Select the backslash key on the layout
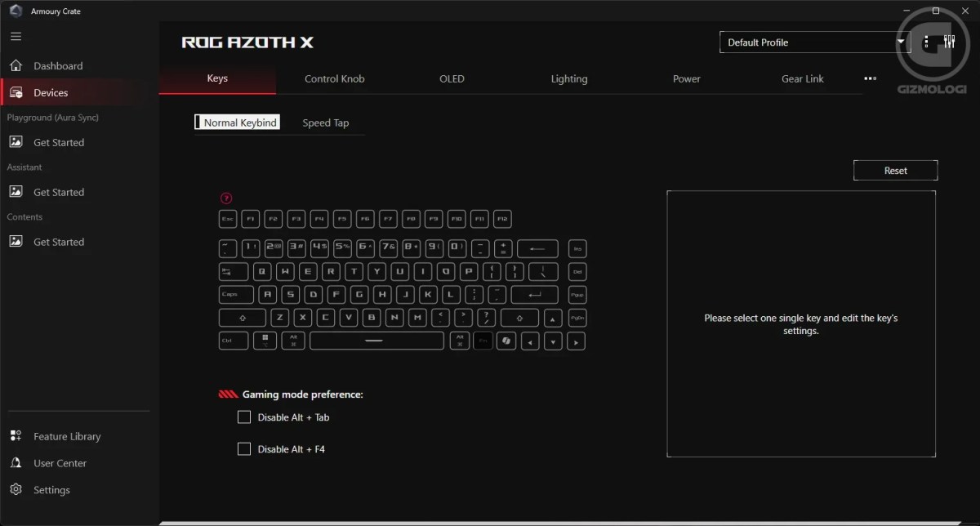 (x=544, y=272)
